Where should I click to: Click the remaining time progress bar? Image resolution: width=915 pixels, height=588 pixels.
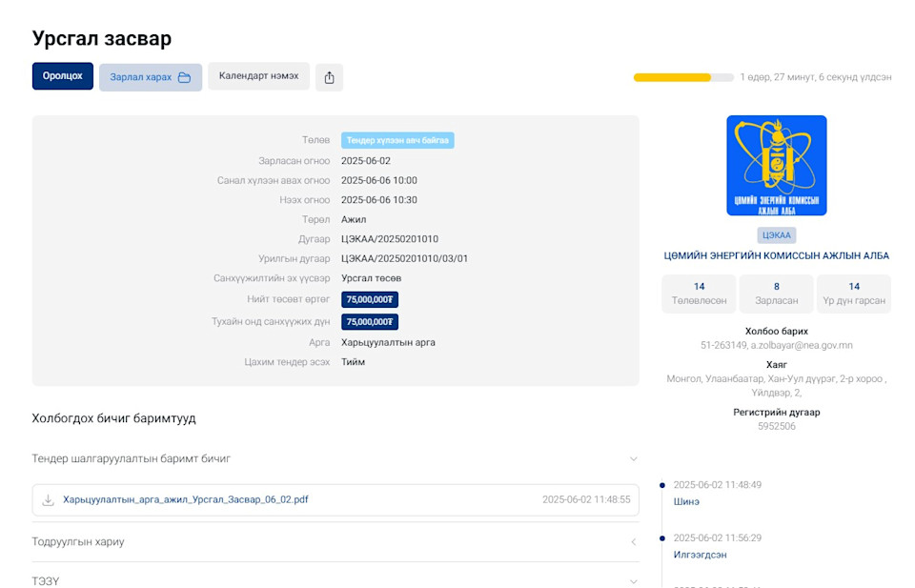[x=683, y=77]
